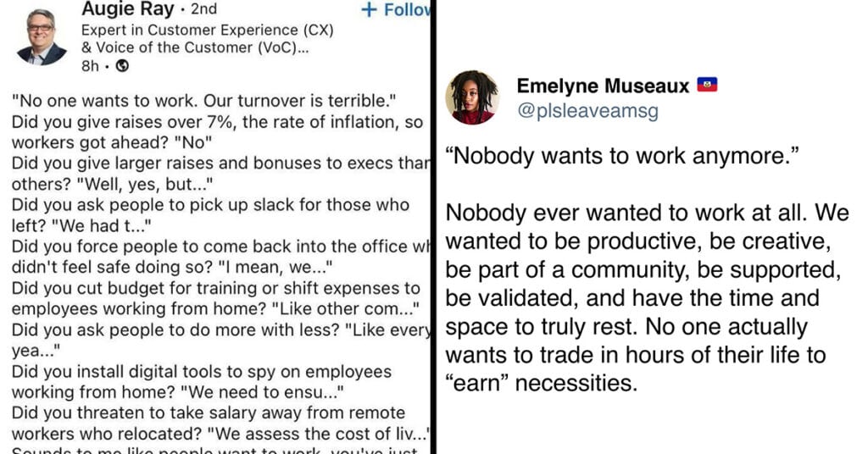Follow Augie Ray
This screenshot has height=454, width=868.
[x=397, y=9]
